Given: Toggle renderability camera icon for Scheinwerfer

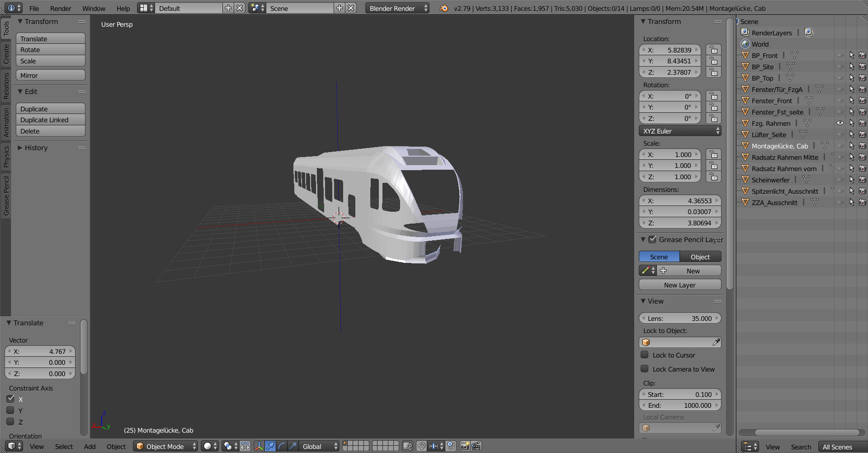Looking at the screenshot, I should click(x=862, y=180).
